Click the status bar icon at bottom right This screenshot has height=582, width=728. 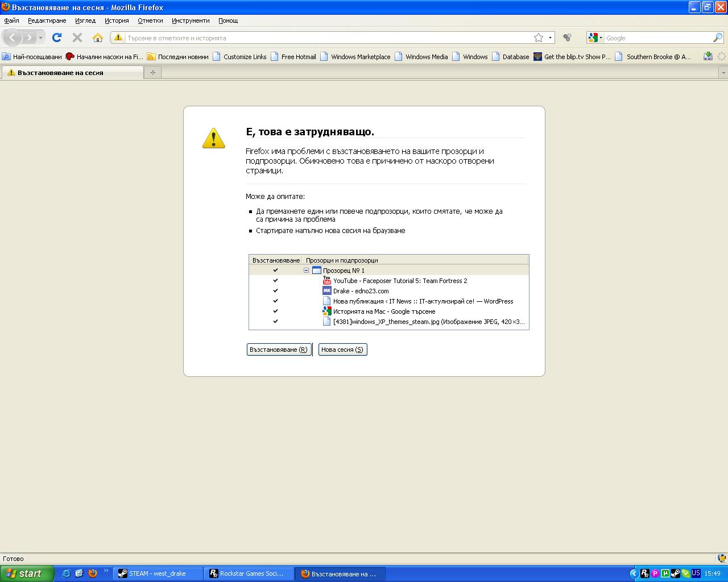pyautogui.click(x=721, y=559)
